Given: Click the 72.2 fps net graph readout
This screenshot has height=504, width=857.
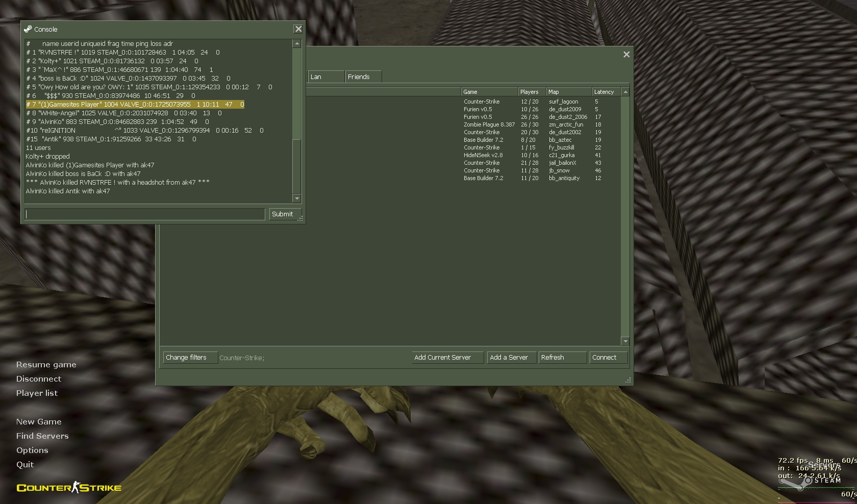Looking at the screenshot, I should pos(793,460).
